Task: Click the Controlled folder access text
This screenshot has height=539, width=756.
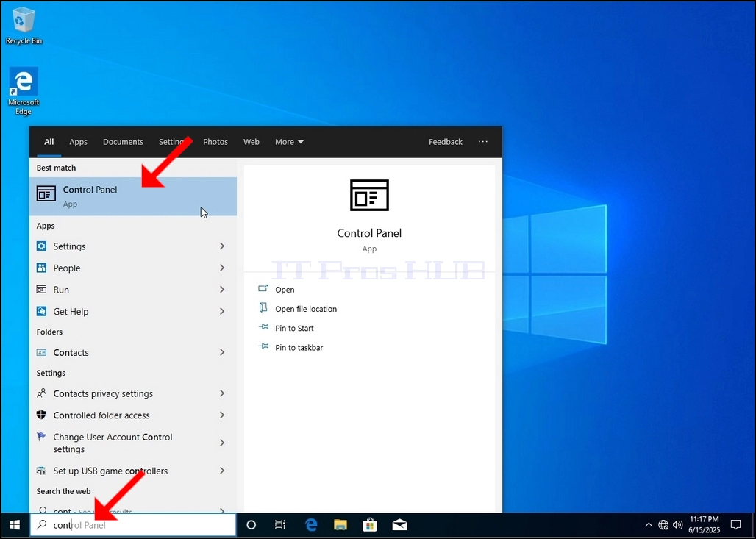Action: point(101,415)
